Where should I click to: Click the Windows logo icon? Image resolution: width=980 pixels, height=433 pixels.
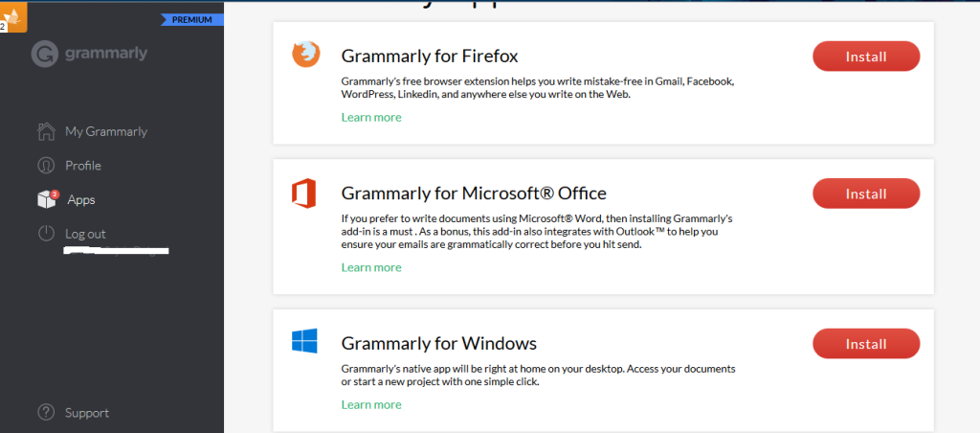pyautogui.click(x=304, y=341)
